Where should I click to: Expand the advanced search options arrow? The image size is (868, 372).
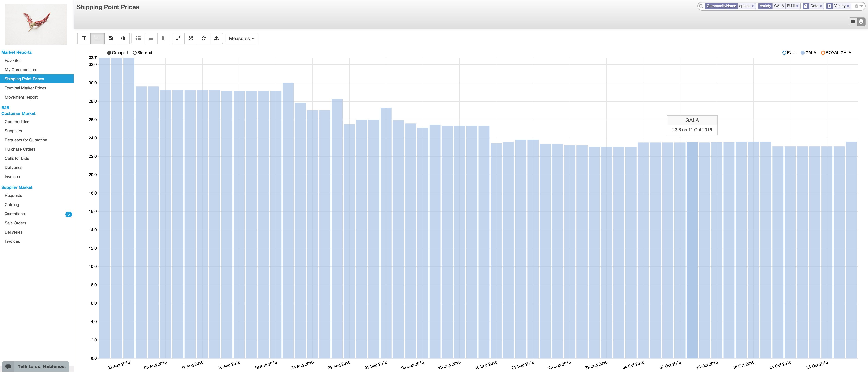pos(861,6)
